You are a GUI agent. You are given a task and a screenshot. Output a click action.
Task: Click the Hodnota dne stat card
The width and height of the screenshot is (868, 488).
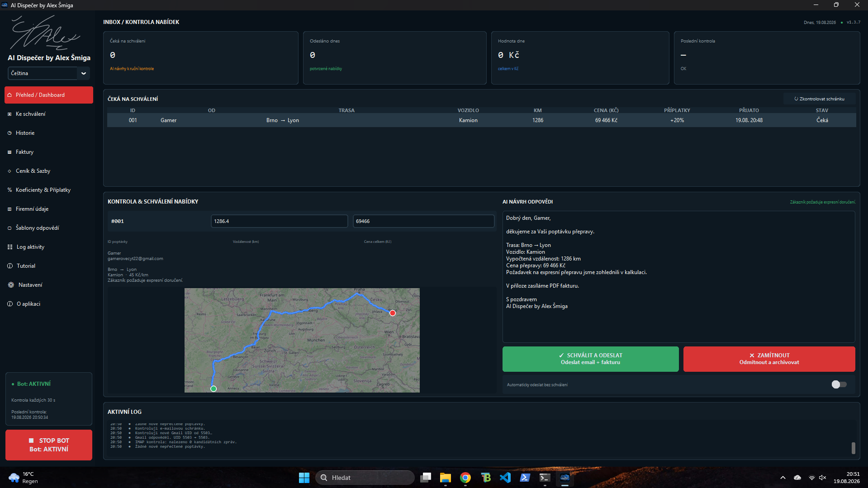click(x=580, y=58)
